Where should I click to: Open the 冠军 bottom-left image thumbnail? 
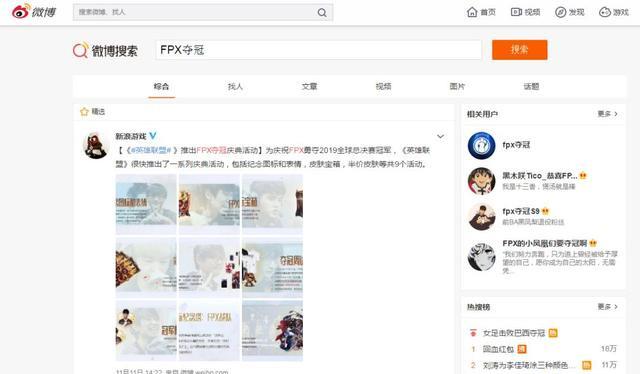click(146, 330)
